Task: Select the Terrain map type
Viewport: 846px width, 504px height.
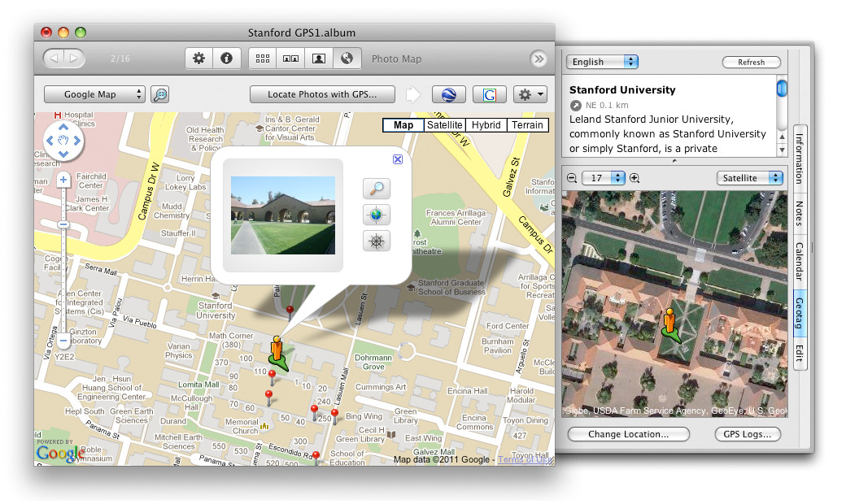Action: tap(527, 125)
